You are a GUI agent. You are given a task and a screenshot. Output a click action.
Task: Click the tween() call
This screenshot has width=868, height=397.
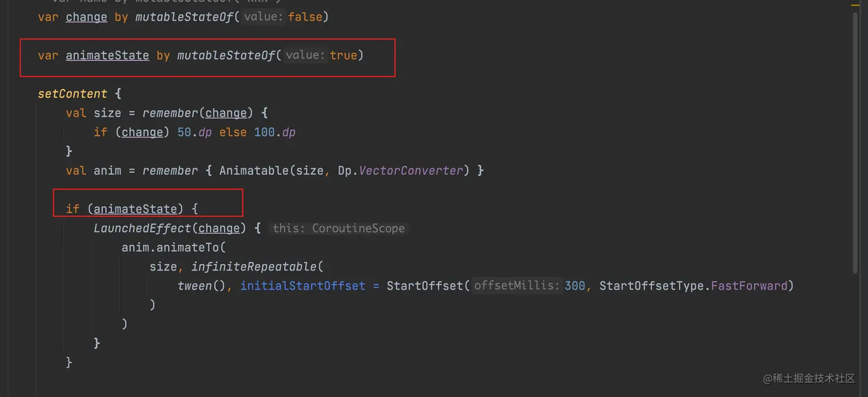click(201, 286)
